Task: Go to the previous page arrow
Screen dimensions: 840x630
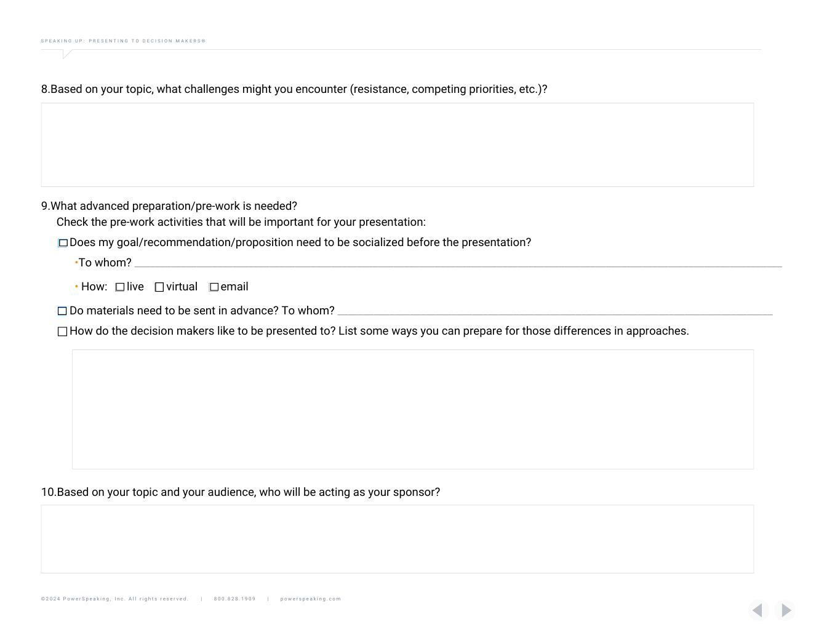Action: click(x=758, y=610)
